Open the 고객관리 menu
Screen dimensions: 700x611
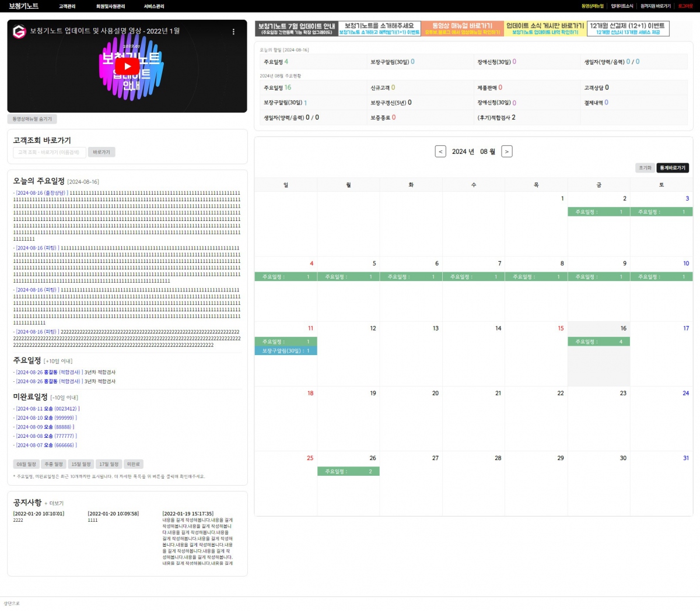click(x=67, y=6)
